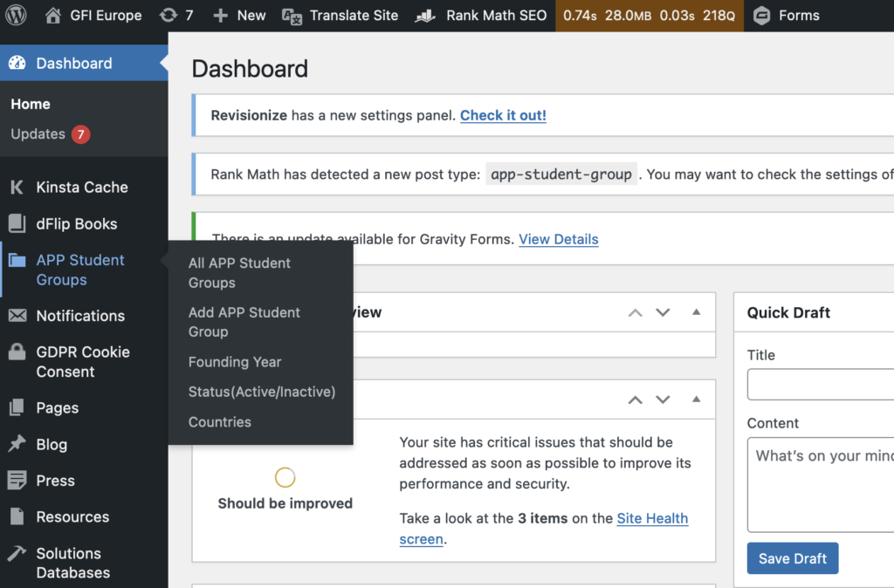Viewport: 894px width, 588px height.
Task: Open Countries in the flyout submenu
Action: click(x=220, y=422)
